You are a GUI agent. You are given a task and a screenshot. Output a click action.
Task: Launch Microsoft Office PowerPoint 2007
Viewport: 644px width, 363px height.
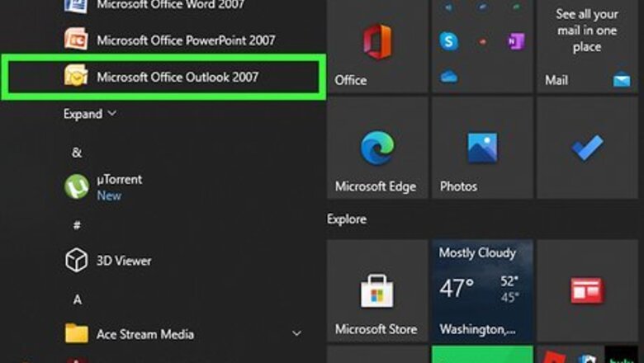click(185, 40)
